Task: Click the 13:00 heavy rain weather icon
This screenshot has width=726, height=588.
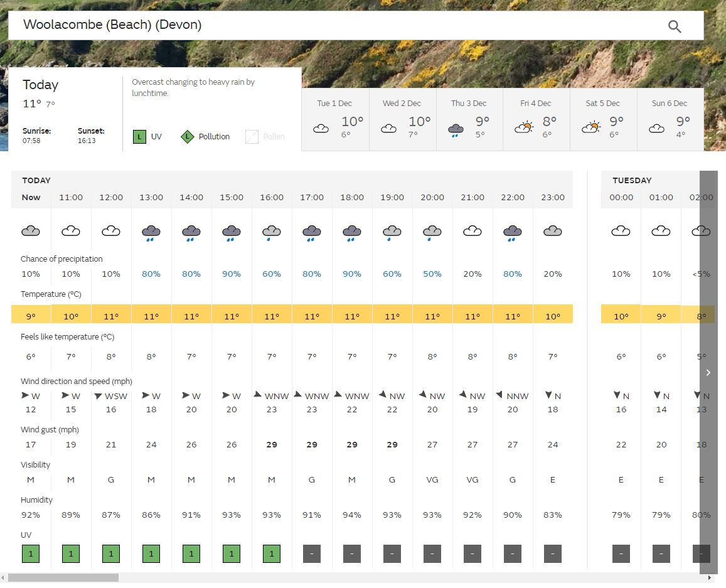Action: pos(151,233)
